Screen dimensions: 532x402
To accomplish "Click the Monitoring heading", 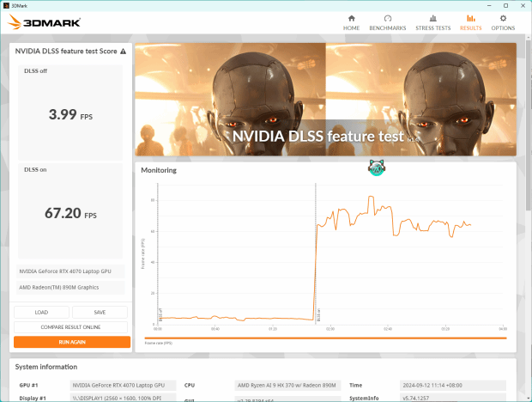I will (x=159, y=170).
